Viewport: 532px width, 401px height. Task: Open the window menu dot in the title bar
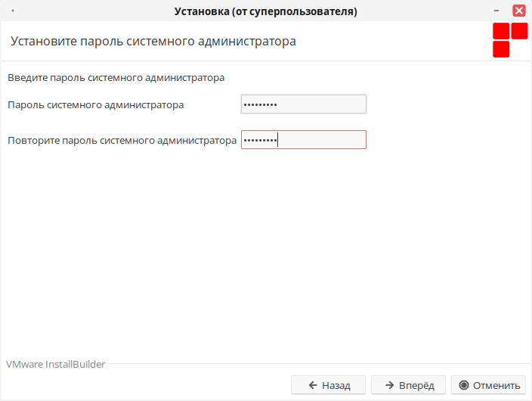13,11
